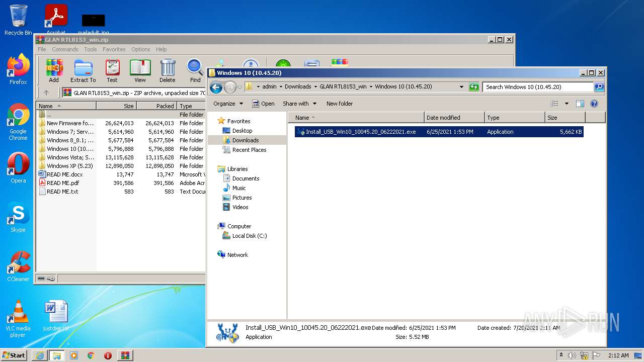This screenshot has width=644, height=362.
Task: Select Install_USB_Win10_10045.20_06222021.exe file
Action: [x=439, y=132]
